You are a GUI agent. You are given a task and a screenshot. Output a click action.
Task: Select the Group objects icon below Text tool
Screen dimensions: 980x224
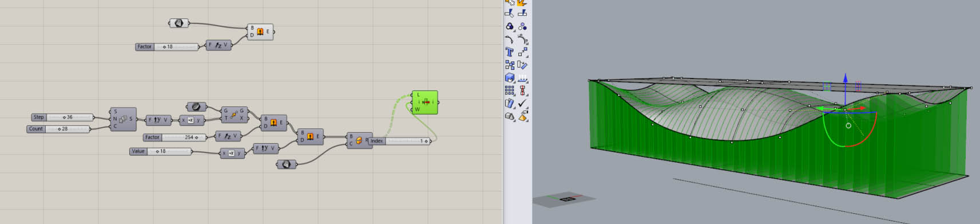pyautogui.click(x=509, y=65)
